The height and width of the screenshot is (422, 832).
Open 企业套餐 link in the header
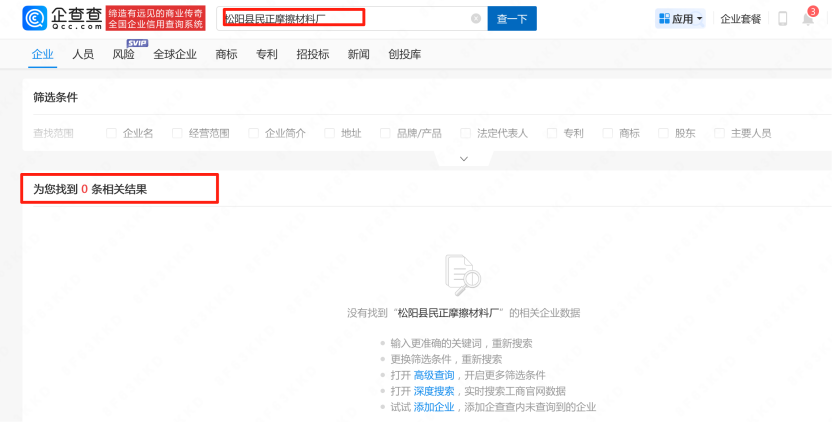741,19
